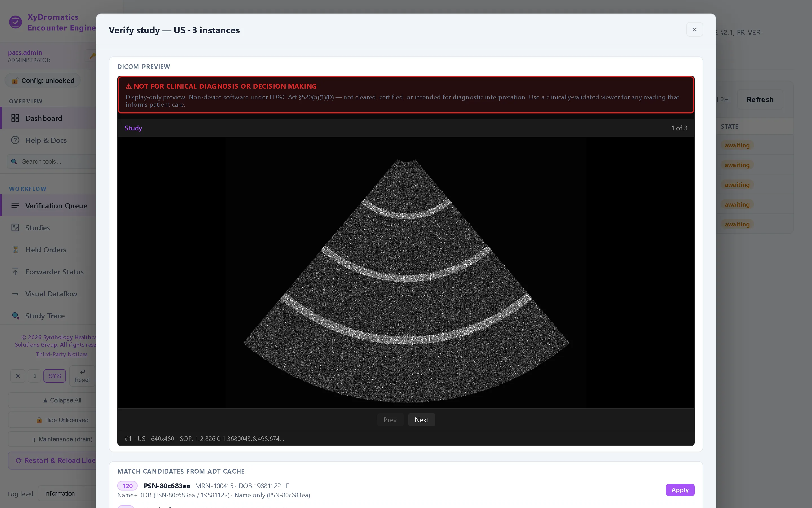This screenshot has width=812, height=508.
Task: Click the '1 of 3' instance counter
Action: tap(679, 128)
